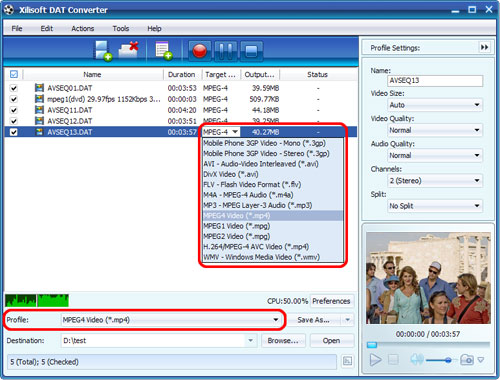This screenshot has width=500, height=380.
Task: Uncheck the AVSEQ11.DAT checkbox
Action: coord(14,110)
